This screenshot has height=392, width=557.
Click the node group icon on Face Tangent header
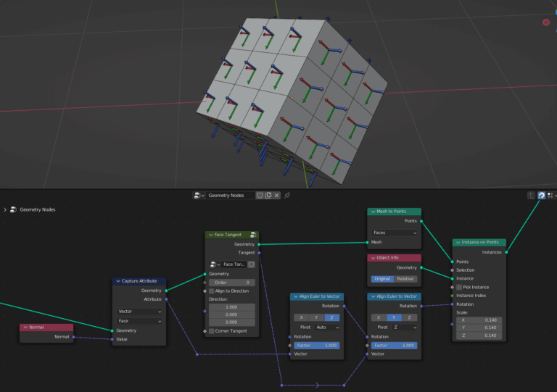pos(253,235)
